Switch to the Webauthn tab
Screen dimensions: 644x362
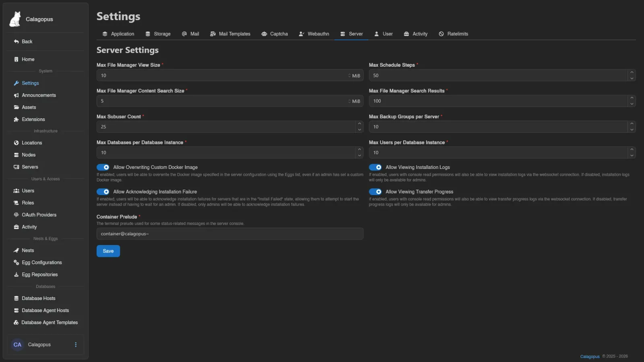point(314,34)
